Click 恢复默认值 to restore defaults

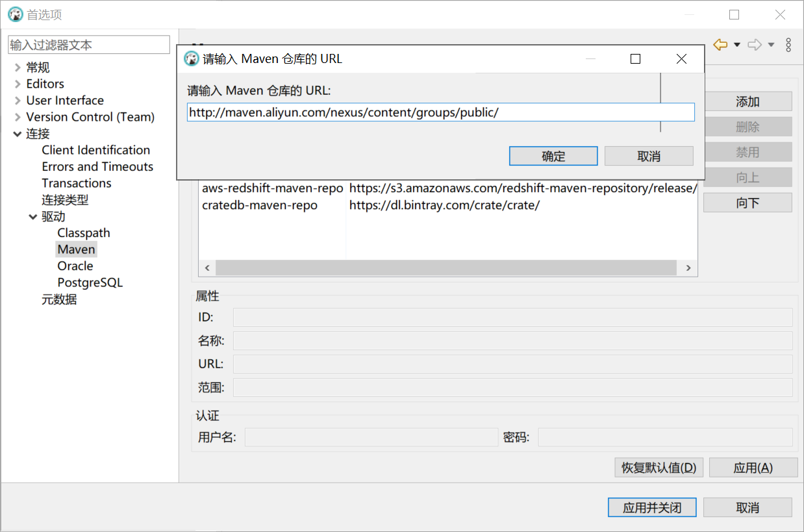point(659,468)
